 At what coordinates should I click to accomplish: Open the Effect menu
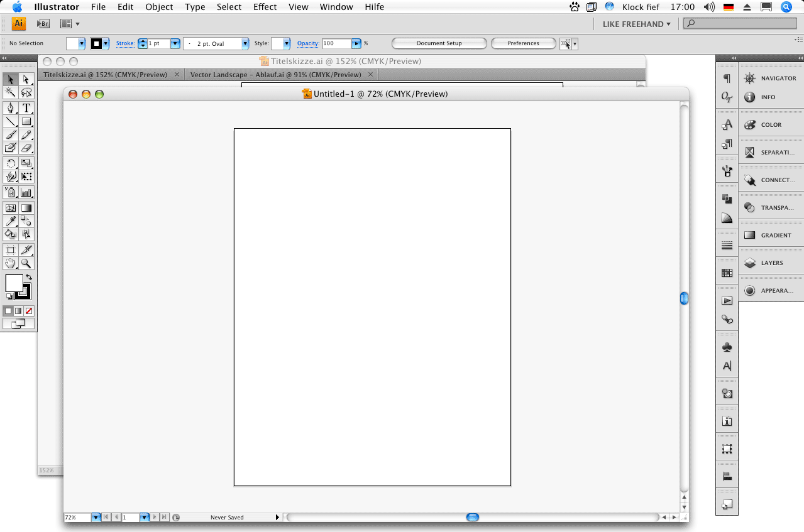click(265, 7)
